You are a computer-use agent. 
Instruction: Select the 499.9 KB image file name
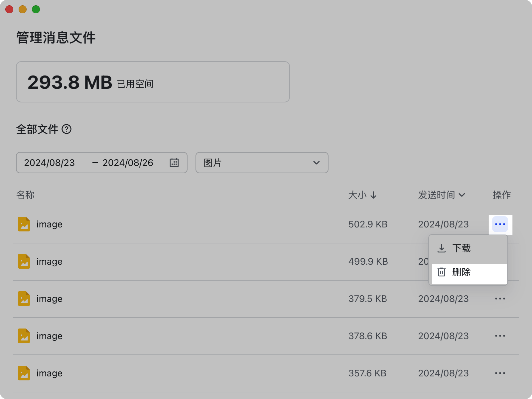click(x=50, y=262)
